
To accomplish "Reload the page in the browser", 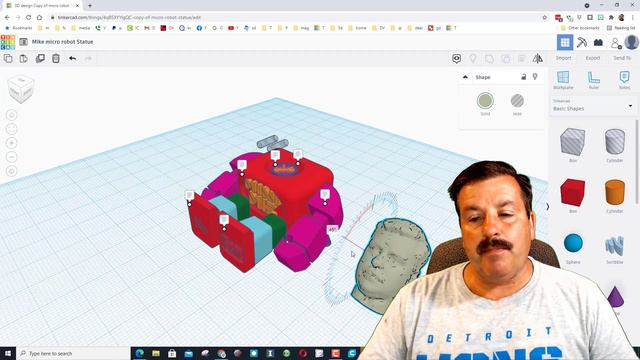I will [28, 18].
